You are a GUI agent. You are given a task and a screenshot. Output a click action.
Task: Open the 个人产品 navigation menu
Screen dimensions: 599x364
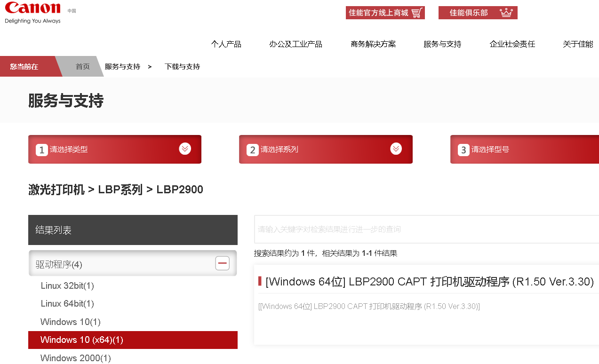(x=226, y=44)
